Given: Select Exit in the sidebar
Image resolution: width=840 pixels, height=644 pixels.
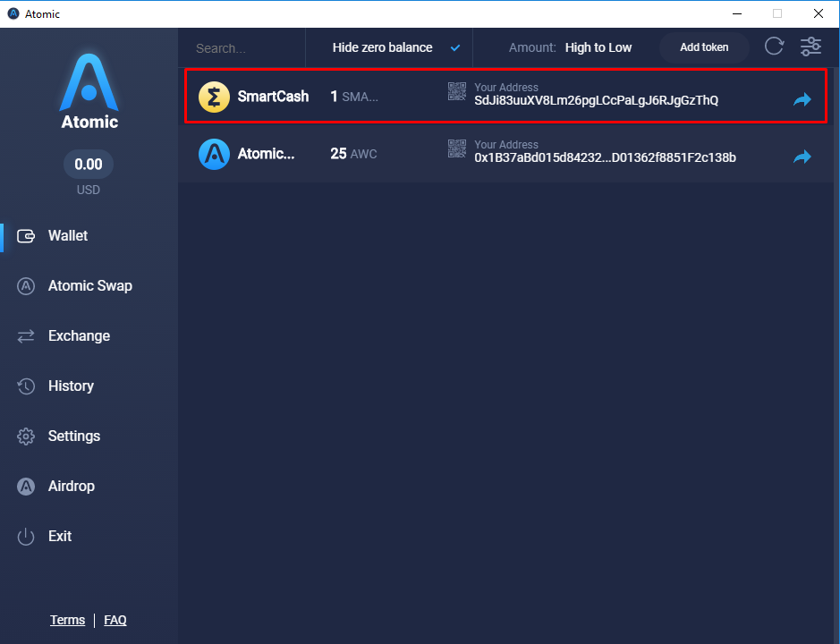Looking at the screenshot, I should coord(59,537).
